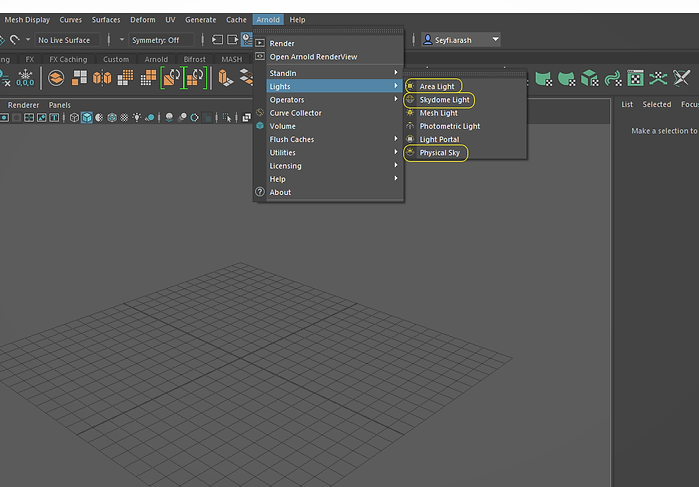Image resolution: width=699 pixels, height=487 pixels.
Task: Open the Seyfi.arash account dropdown arrow
Action: [495, 39]
